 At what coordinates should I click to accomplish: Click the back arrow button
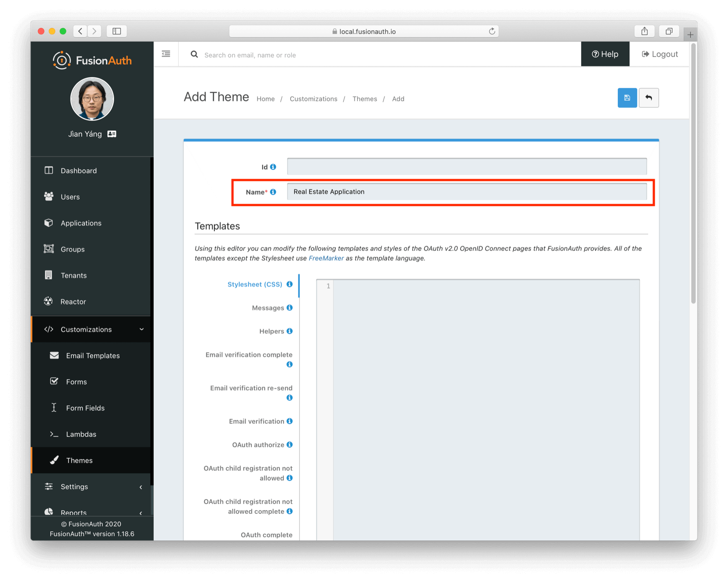point(649,98)
